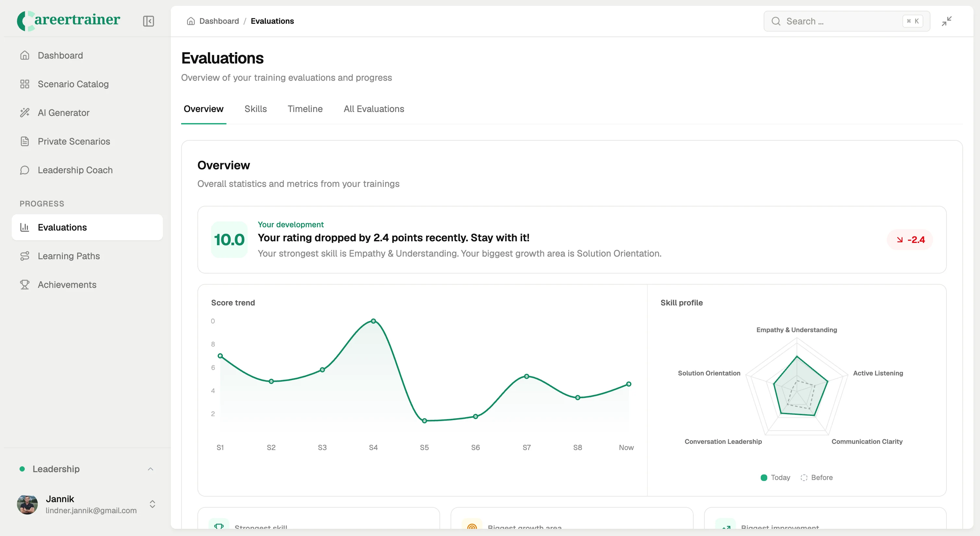Click the Leadership Coach chat bubble icon
Screen dimensions: 980x536
click(25, 170)
